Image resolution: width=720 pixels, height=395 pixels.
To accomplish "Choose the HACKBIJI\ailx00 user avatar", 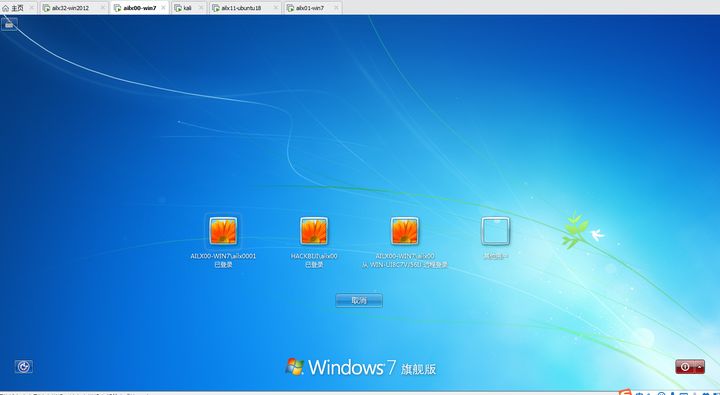I will [314, 231].
